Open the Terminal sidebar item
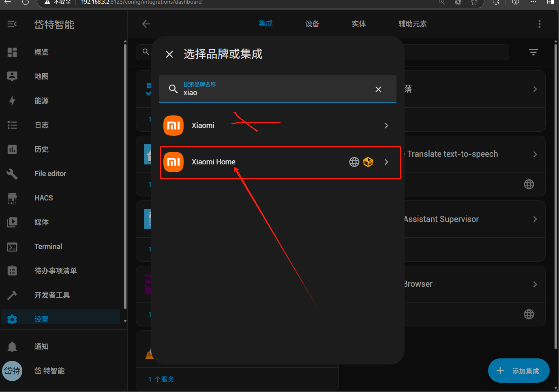This screenshot has width=559, height=392. [48, 247]
